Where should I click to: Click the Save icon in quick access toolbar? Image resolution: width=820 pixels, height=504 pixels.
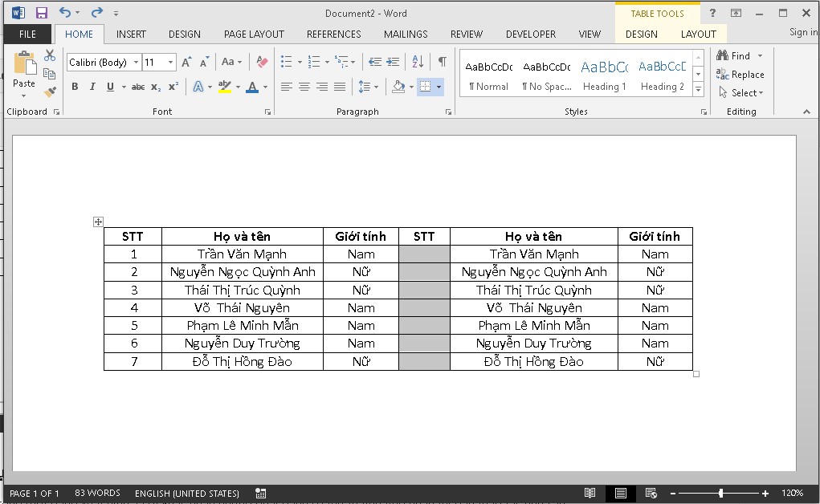click(x=41, y=13)
